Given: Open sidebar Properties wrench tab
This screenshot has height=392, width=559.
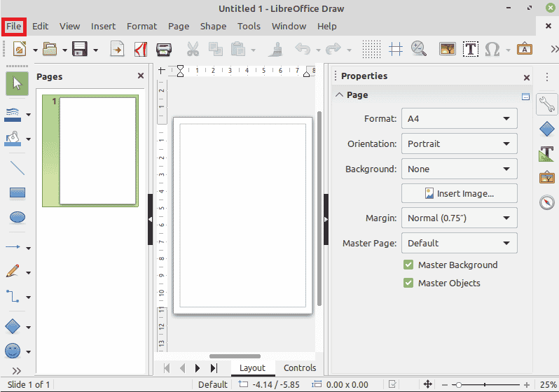Looking at the screenshot, I should pyautogui.click(x=547, y=104).
